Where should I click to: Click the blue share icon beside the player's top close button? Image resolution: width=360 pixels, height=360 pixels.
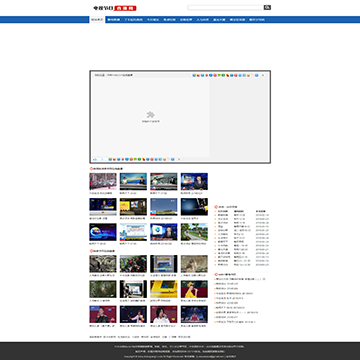tap(256, 75)
